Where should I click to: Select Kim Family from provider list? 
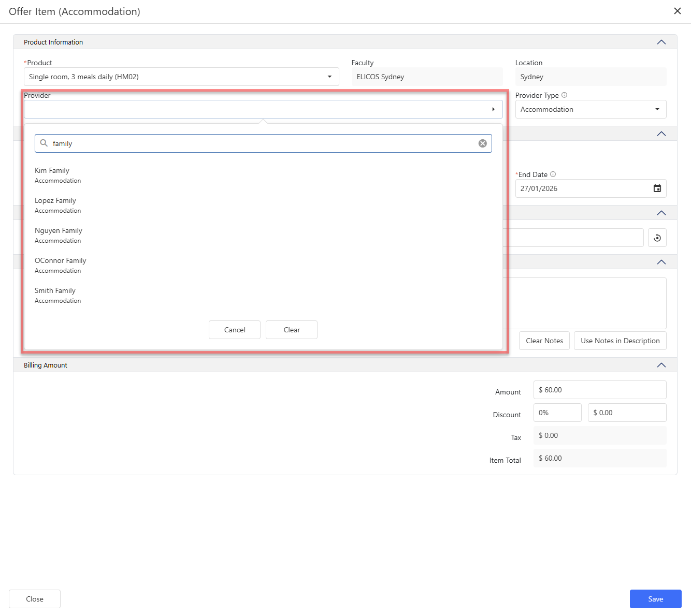[52, 171]
